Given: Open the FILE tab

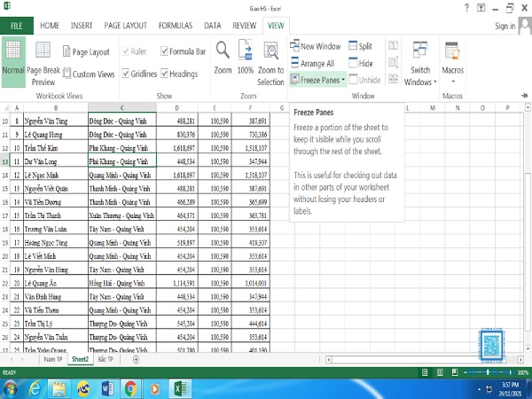Looking at the screenshot, I should pos(17,26).
